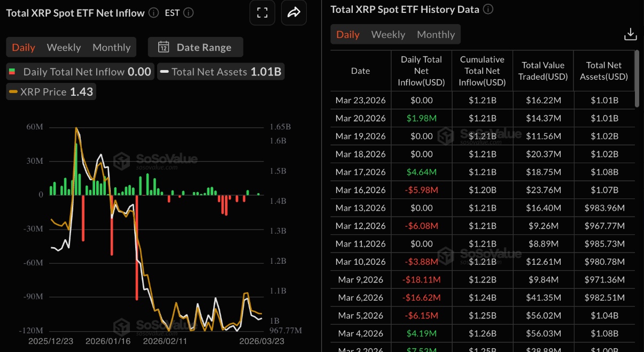
Task: Click info icon beside History Data title
Action: pyautogui.click(x=488, y=10)
